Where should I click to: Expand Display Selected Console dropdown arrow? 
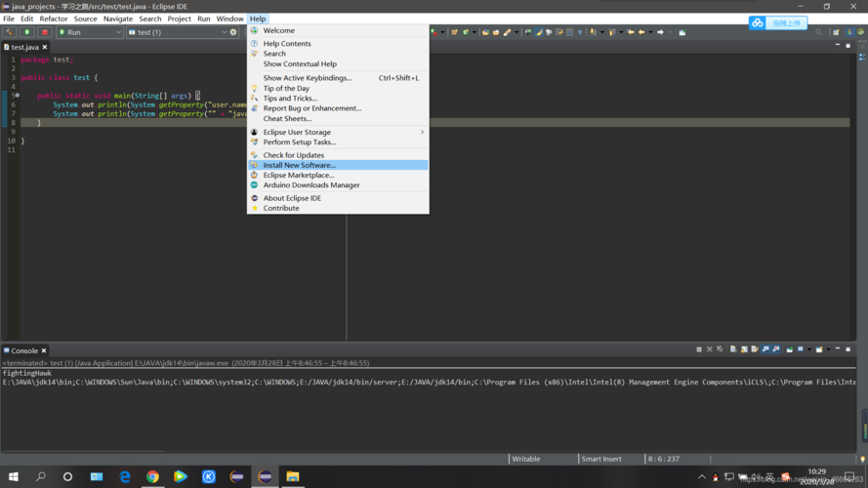point(809,349)
